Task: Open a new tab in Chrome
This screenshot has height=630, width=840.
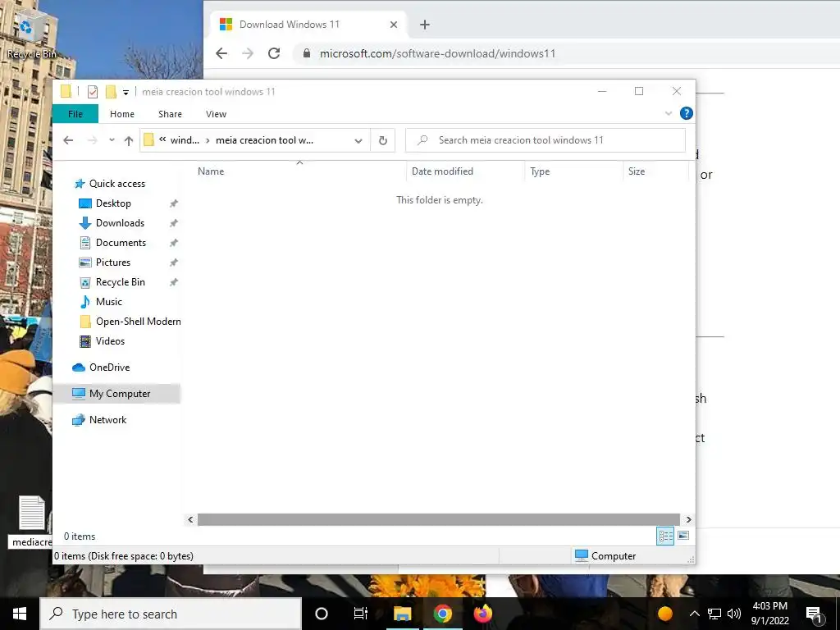Action: coord(425,25)
